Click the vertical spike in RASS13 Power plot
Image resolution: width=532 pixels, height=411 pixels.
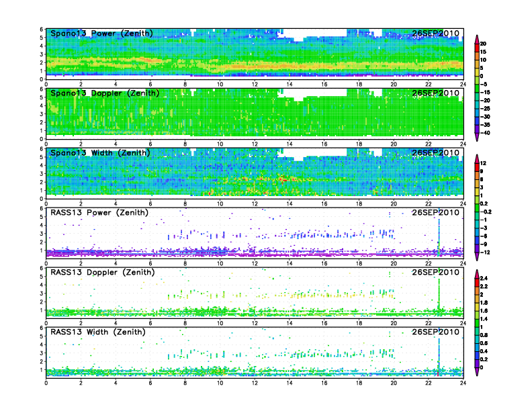[x=439, y=237]
